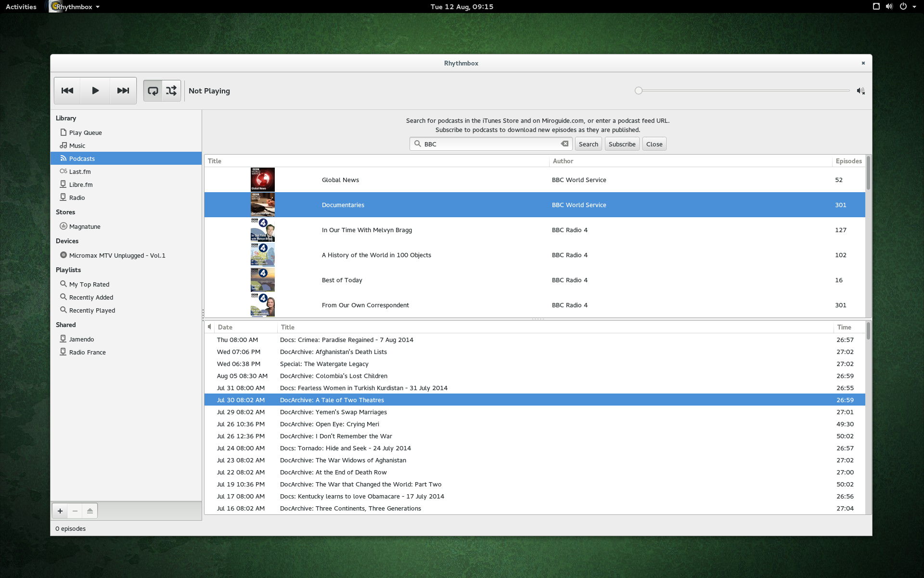Skip to next track button

point(123,91)
